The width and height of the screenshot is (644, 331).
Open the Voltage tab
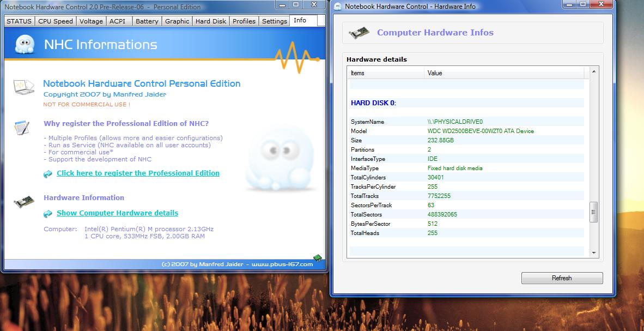(91, 21)
